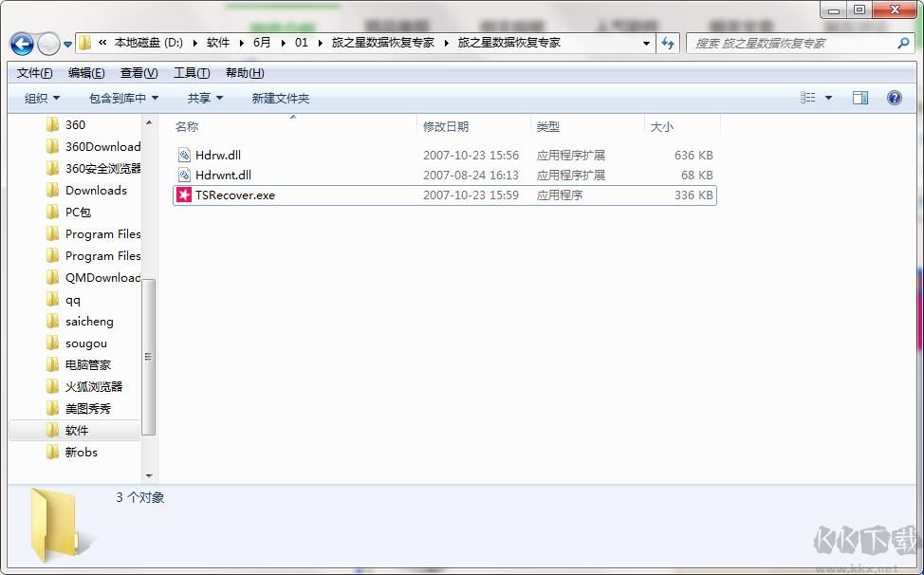Open the Help question mark icon
Image resolution: width=924 pixels, height=575 pixels.
point(893,97)
